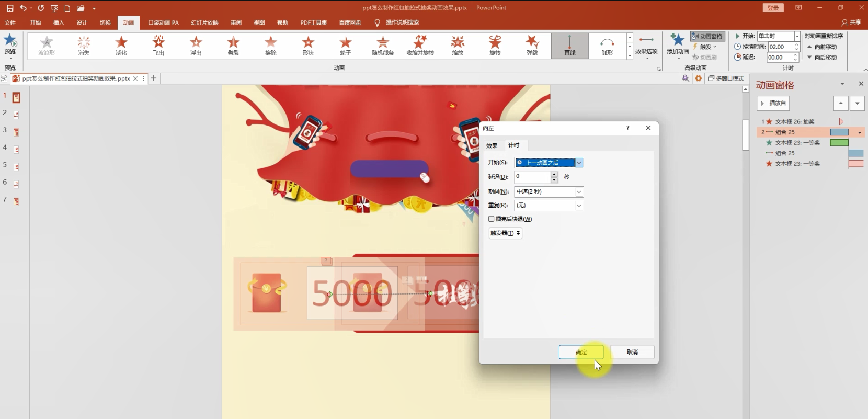Switch to the 计时 tab in dialog
This screenshot has height=419, width=868.
point(514,145)
